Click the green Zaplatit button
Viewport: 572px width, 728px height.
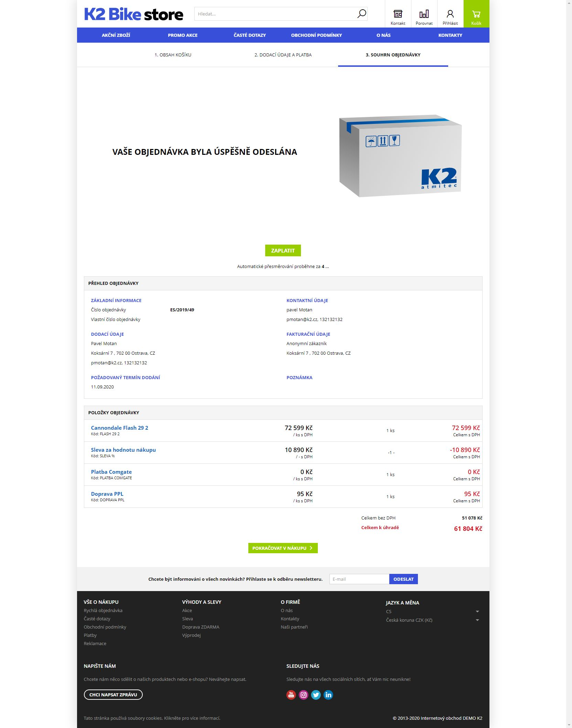[283, 250]
